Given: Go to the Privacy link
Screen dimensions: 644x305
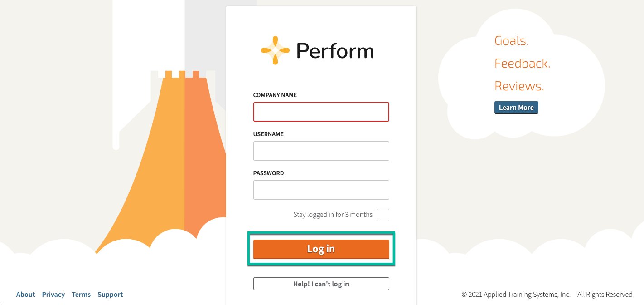Looking at the screenshot, I should [53, 295].
